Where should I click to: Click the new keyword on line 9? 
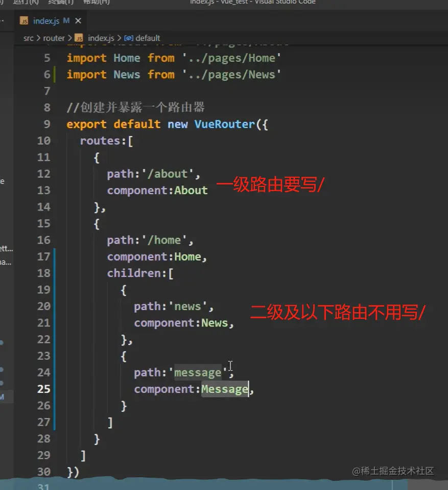coord(177,125)
